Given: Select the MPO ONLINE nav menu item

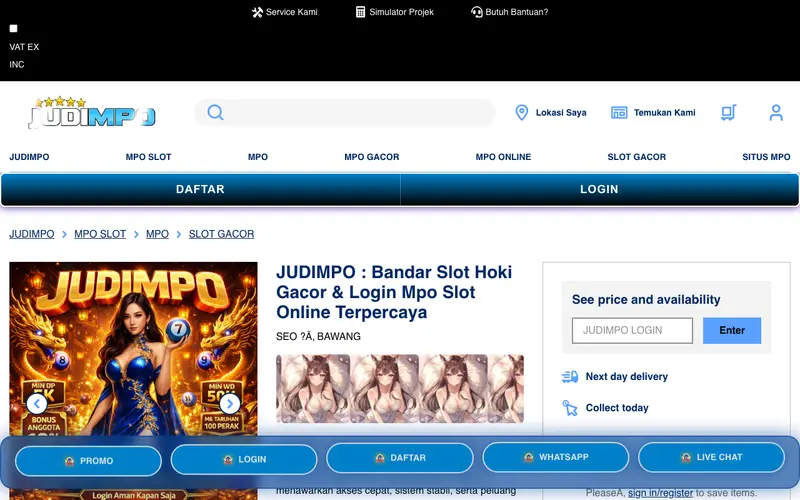Looking at the screenshot, I should point(503,157).
